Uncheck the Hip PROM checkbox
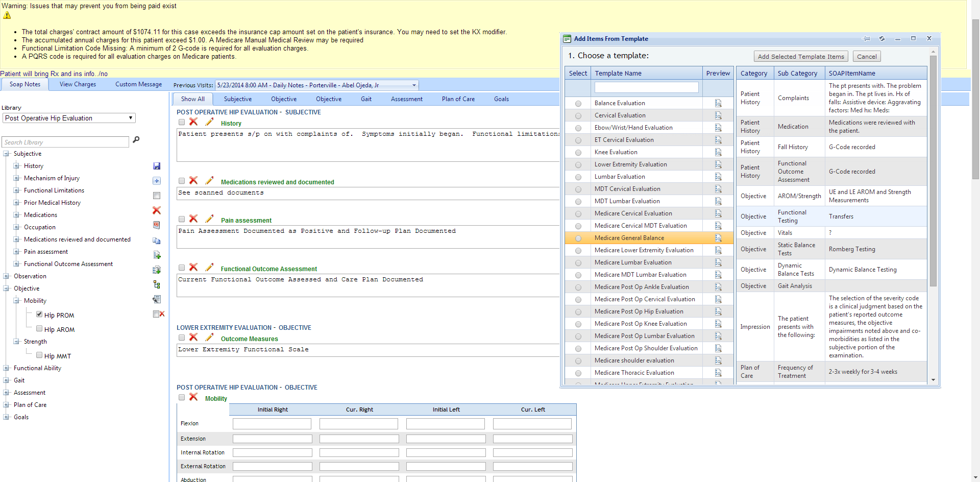The width and height of the screenshot is (980, 482). pos(39,315)
